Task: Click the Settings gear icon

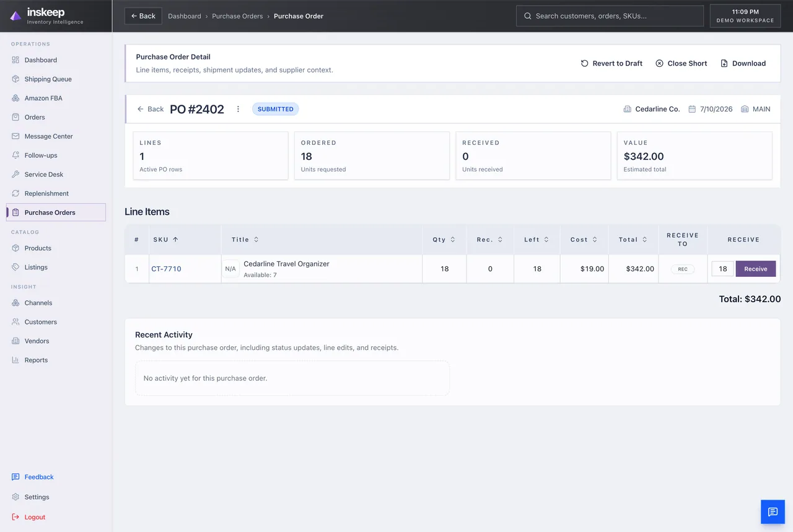Action: pyautogui.click(x=15, y=497)
